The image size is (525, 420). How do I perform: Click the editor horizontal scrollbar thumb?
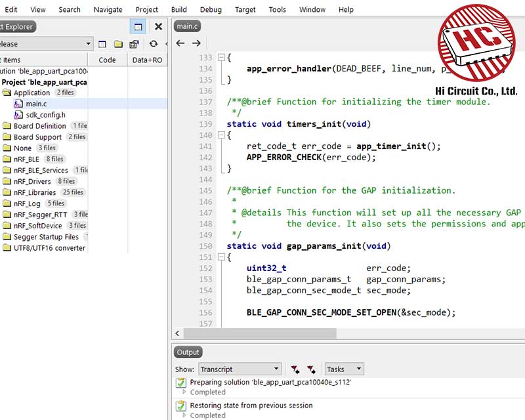pos(260,333)
